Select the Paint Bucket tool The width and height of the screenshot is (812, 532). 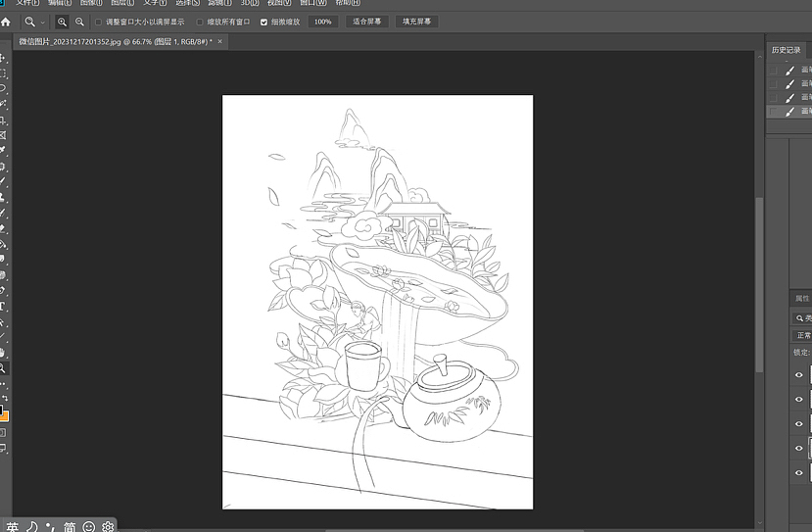pyautogui.click(x=3, y=244)
